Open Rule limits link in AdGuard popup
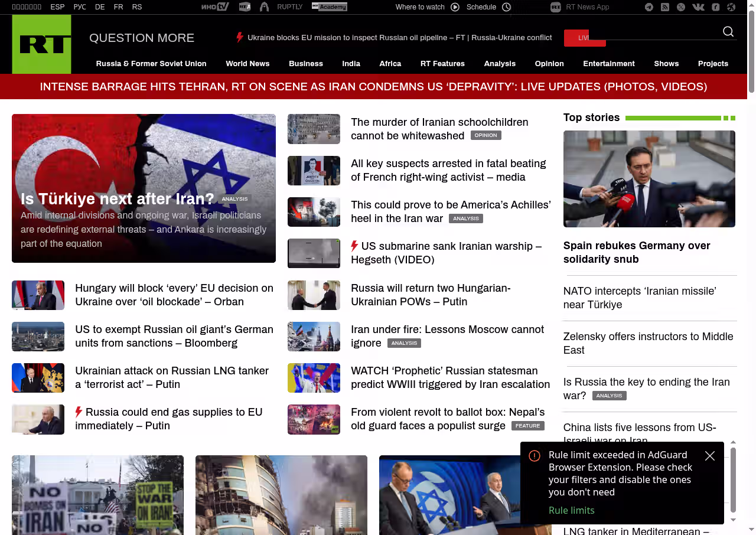The height and width of the screenshot is (535, 756). click(x=571, y=510)
